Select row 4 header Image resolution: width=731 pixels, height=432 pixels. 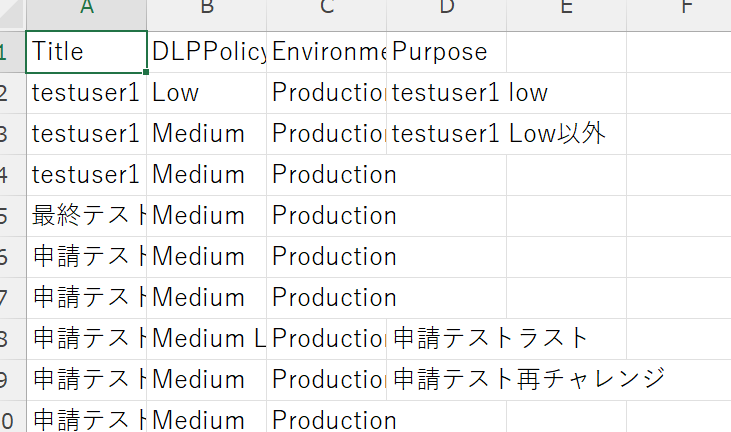pyautogui.click(x=13, y=175)
